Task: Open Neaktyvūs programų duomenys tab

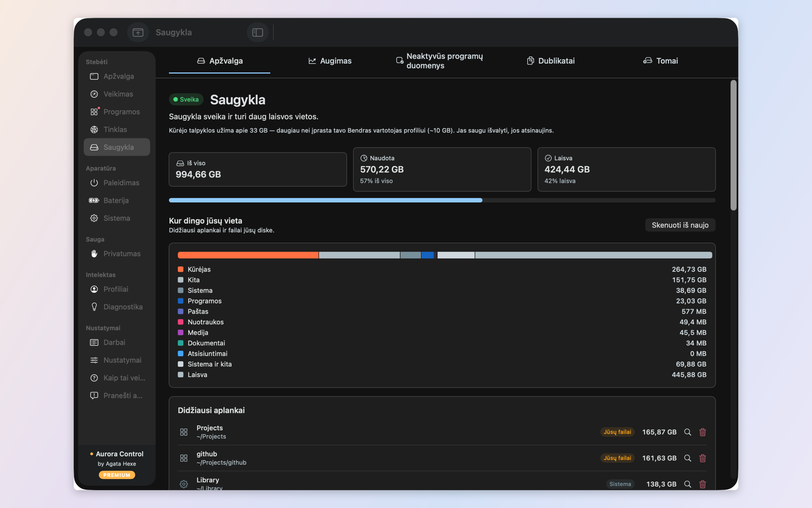Action: tap(440, 61)
